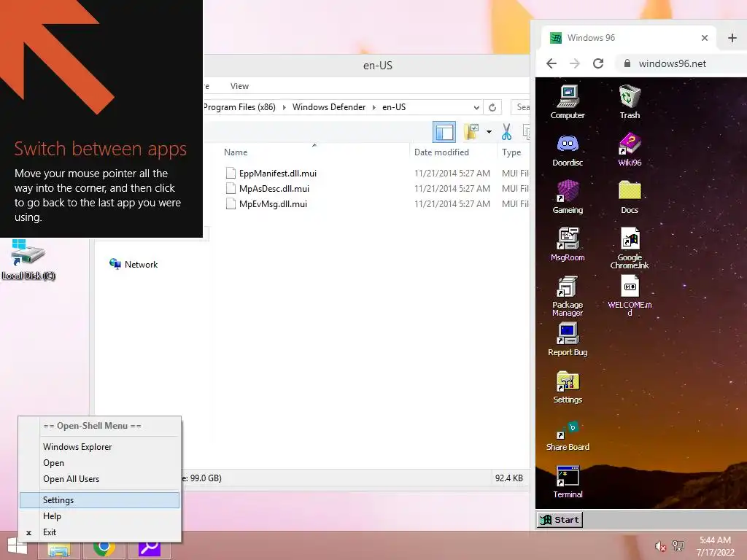
Task: Choose Exit in the Open-Shell menu
Action: (x=99, y=532)
